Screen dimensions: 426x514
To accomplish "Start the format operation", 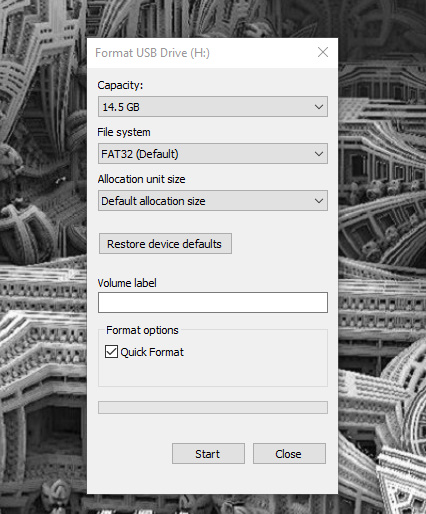I will click(x=208, y=454).
